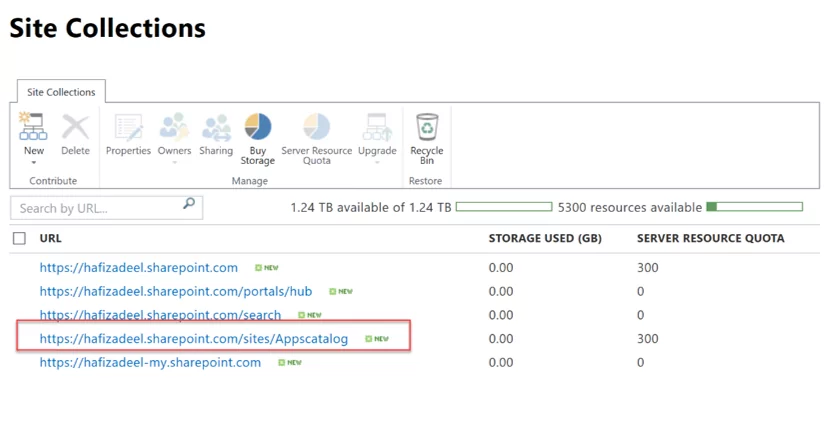The height and width of the screenshot is (428, 828).
Task: Expand the Upgrade dropdown arrow
Action: [377, 163]
